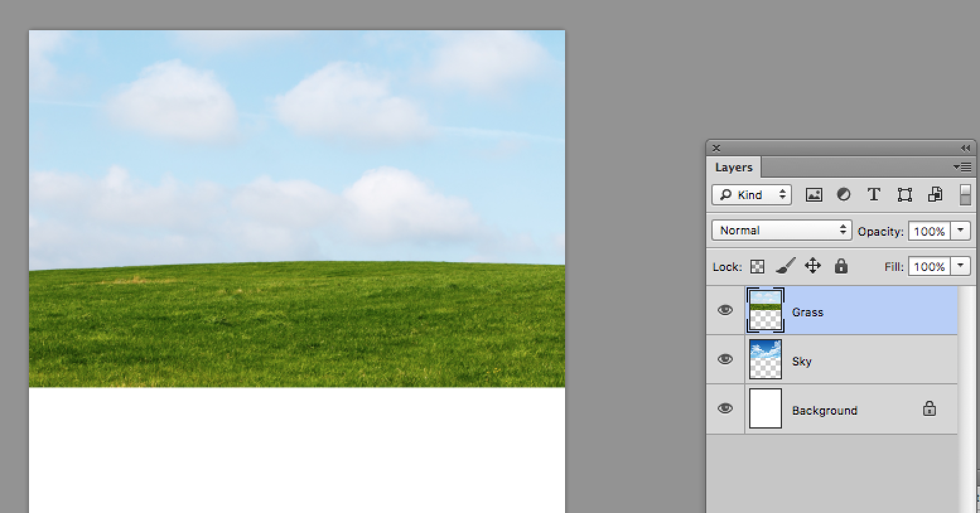Open the Normal blend mode dropdown
This screenshot has height=513, width=980.
(781, 230)
